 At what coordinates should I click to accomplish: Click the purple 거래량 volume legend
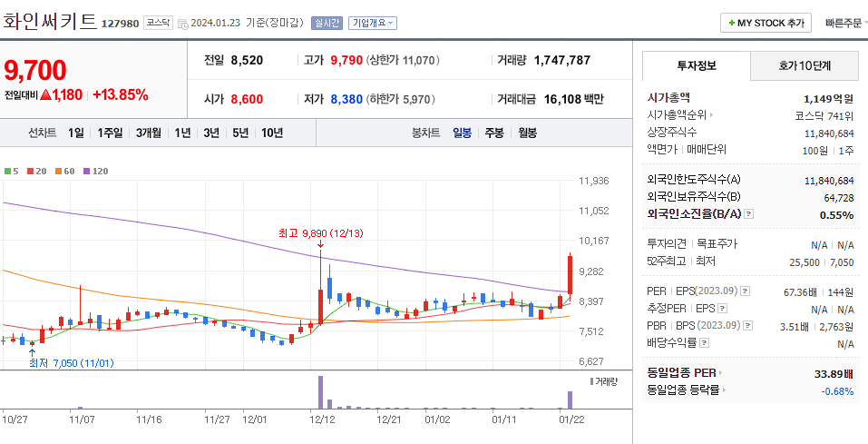coord(603,381)
